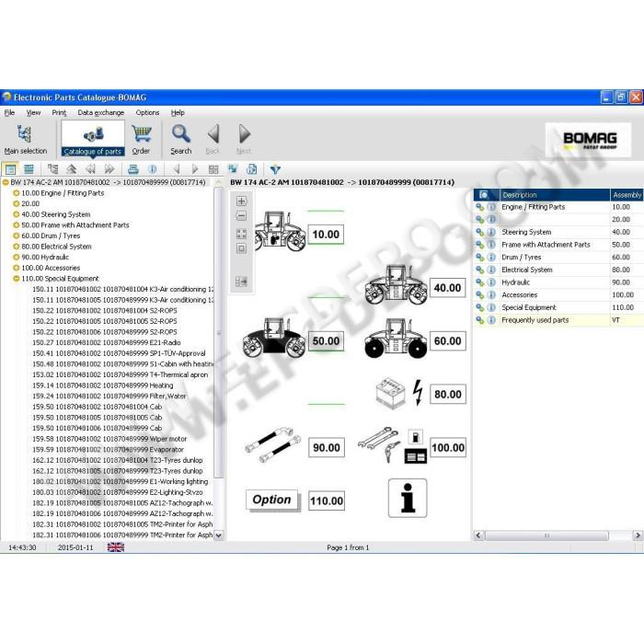Image resolution: width=644 pixels, height=644 pixels.
Task: Open the Print menu
Action: [x=59, y=112]
